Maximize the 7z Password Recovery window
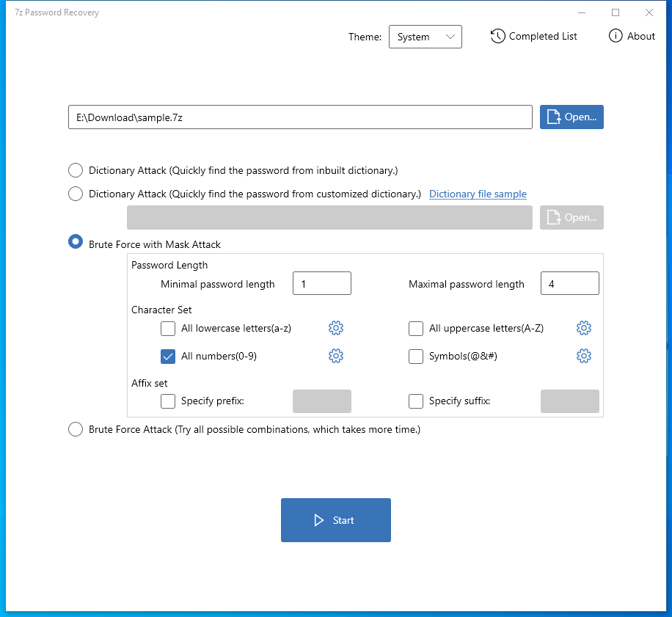 pyautogui.click(x=616, y=13)
